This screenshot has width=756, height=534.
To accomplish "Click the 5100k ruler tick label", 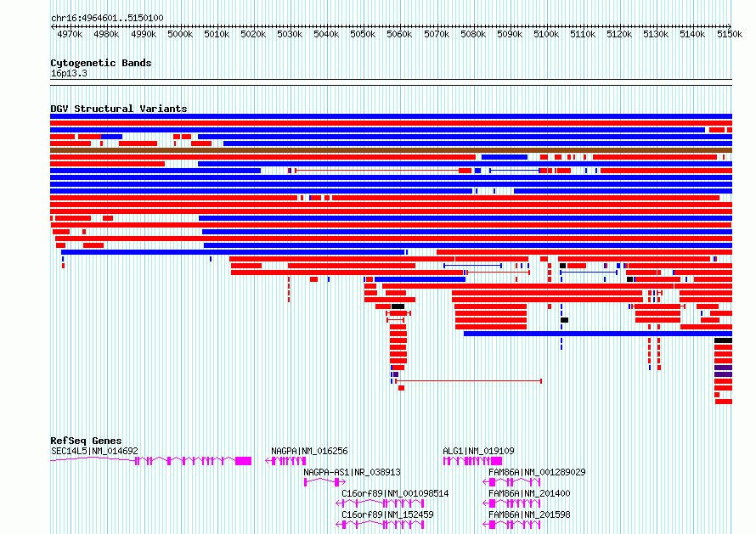I will point(546,34).
